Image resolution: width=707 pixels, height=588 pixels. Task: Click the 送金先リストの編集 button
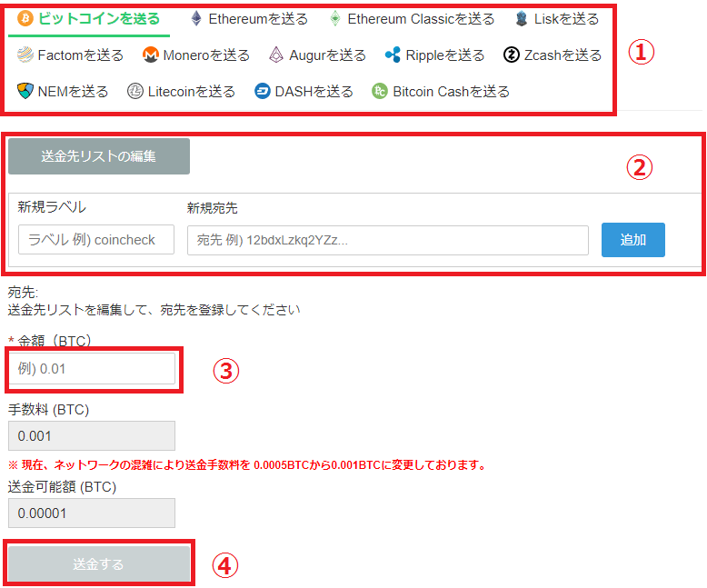coord(99,156)
